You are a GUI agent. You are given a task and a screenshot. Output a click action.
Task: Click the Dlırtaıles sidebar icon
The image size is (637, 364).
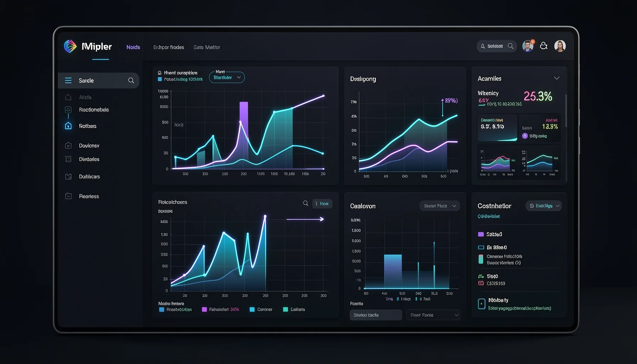(68, 159)
